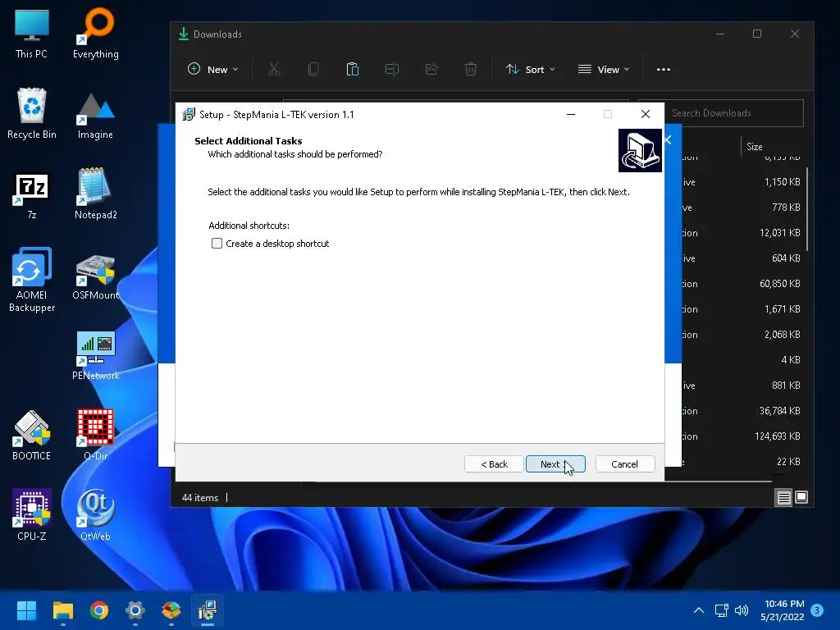This screenshot has height=630, width=840.
Task: Select the row sized 2,068 KB
Action: (742, 335)
